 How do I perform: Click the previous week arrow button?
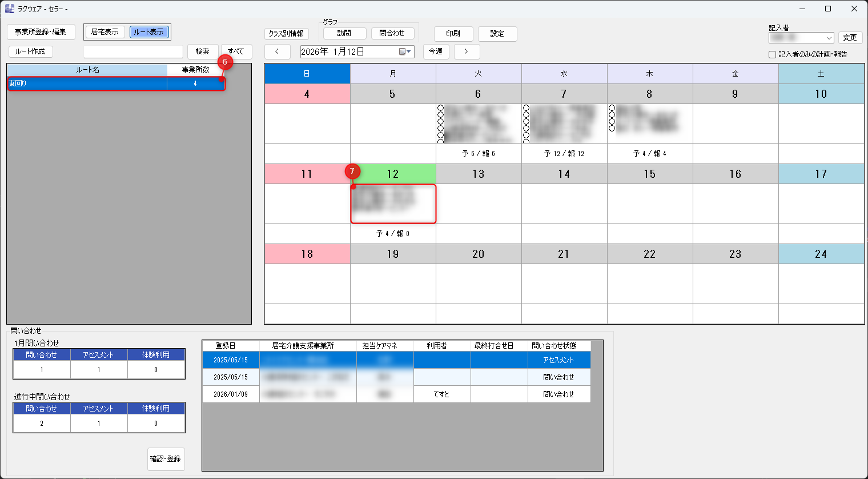[277, 51]
